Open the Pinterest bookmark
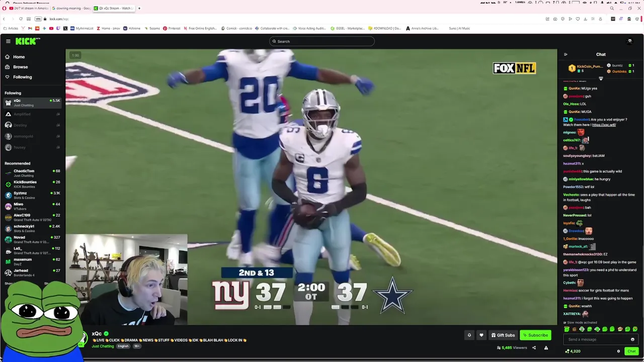The width and height of the screenshot is (644, 362). pyautogui.click(x=172, y=28)
